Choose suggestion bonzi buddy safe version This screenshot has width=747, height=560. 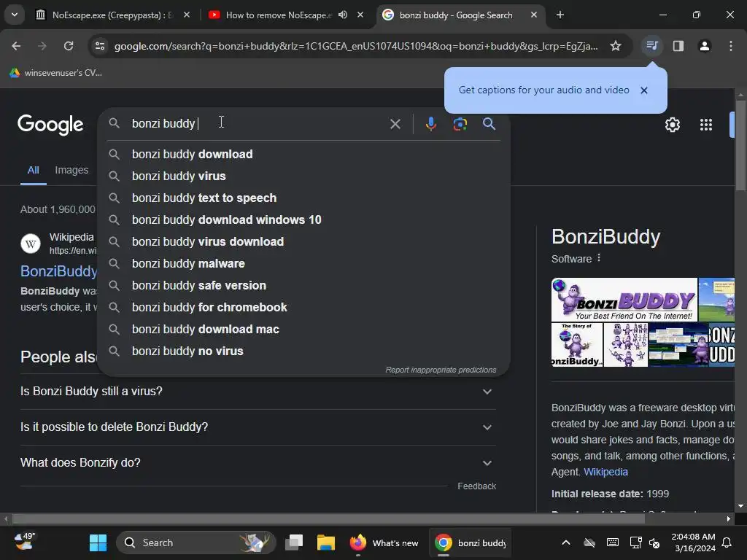[x=304, y=286]
